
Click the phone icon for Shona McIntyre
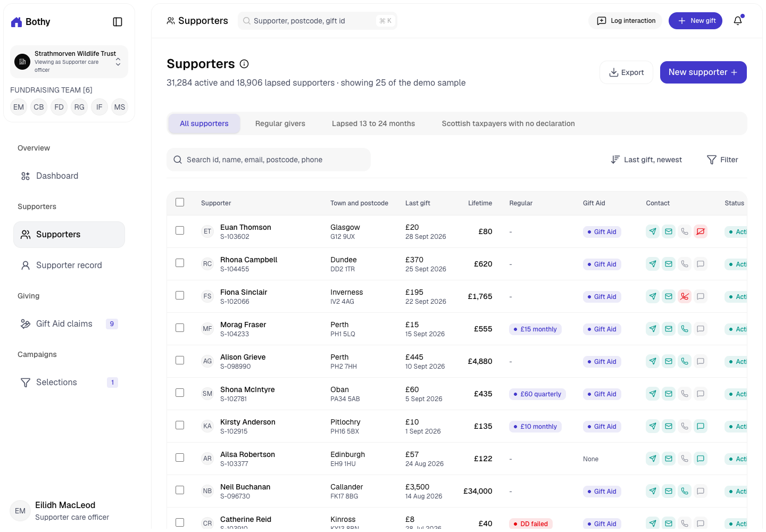click(685, 394)
